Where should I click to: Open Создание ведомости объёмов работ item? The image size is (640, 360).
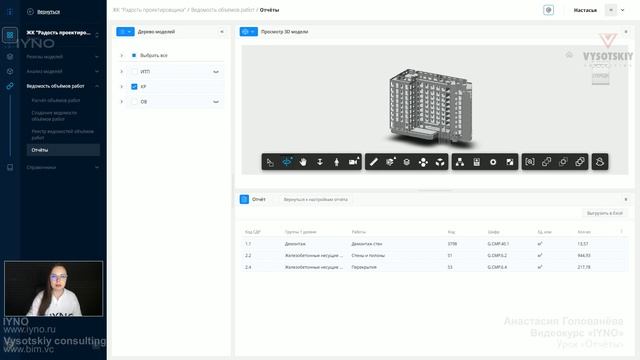[x=54, y=116]
